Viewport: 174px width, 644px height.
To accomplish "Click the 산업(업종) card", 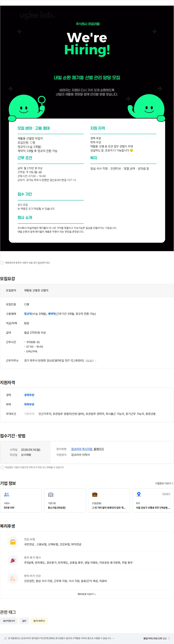I will 109,500.
